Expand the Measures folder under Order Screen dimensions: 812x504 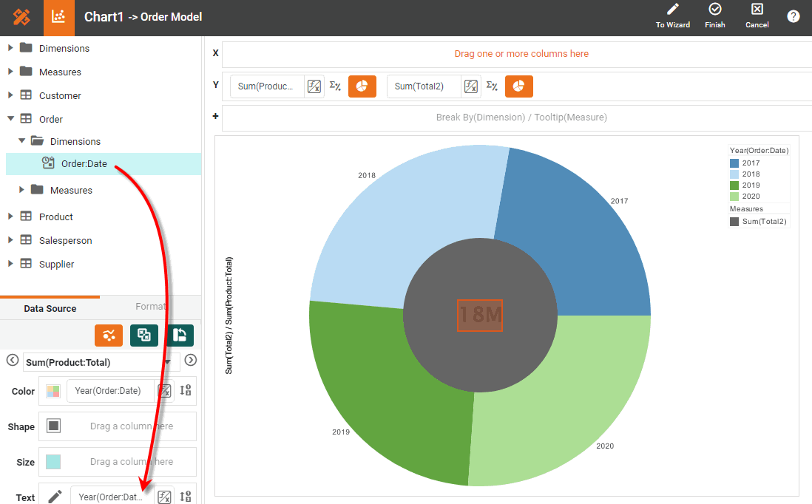point(21,190)
